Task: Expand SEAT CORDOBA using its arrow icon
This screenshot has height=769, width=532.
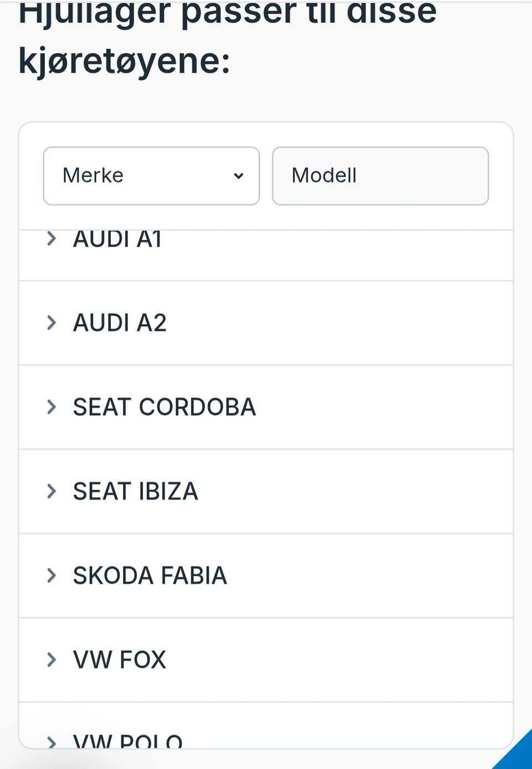Action: tap(52, 407)
